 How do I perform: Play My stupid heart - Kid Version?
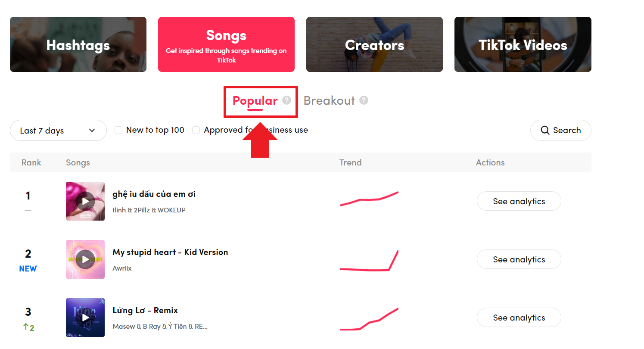(x=85, y=259)
